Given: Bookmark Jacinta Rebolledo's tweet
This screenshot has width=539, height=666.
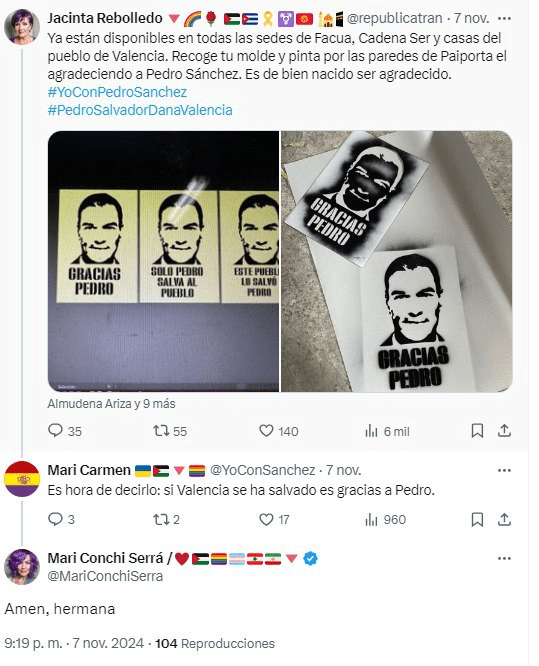Looking at the screenshot, I should coord(477,431).
